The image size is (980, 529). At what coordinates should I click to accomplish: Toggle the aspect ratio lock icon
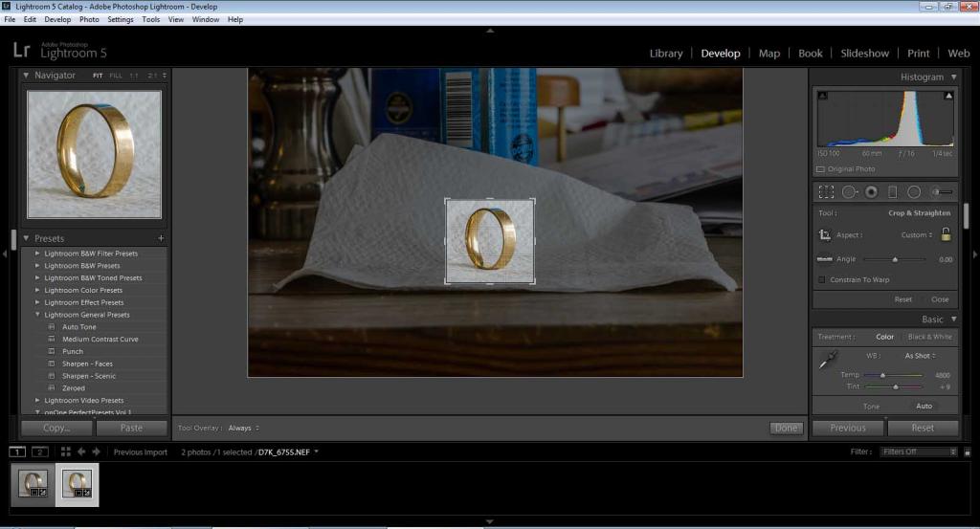(946, 234)
